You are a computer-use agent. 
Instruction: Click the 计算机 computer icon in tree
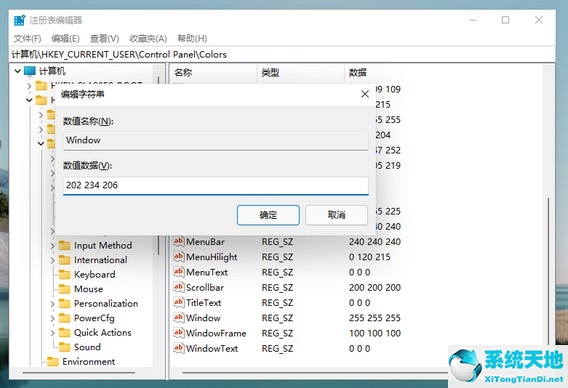click(x=29, y=71)
